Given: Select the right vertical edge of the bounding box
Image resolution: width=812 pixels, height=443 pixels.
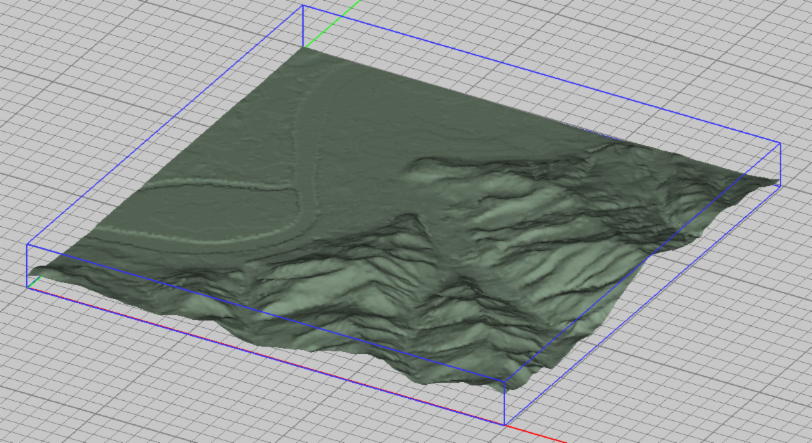Looking at the screenshot, I should click(779, 160).
